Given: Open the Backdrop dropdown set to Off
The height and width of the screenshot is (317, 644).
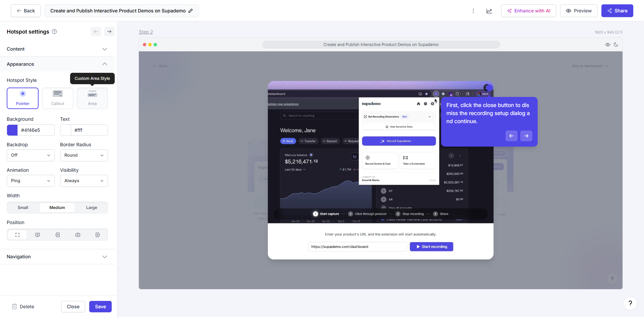Looking at the screenshot, I should click(x=31, y=155).
